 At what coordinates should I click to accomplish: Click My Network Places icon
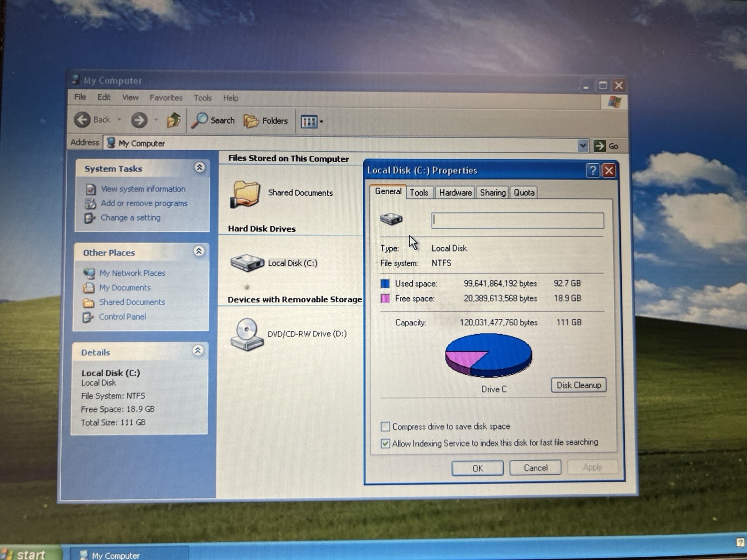[x=89, y=273]
